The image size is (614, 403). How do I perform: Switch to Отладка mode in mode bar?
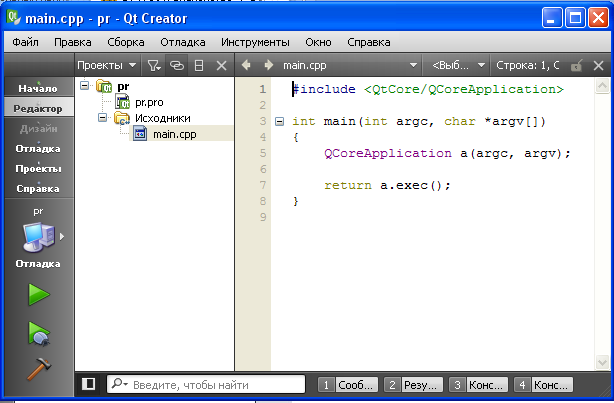(38, 148)
